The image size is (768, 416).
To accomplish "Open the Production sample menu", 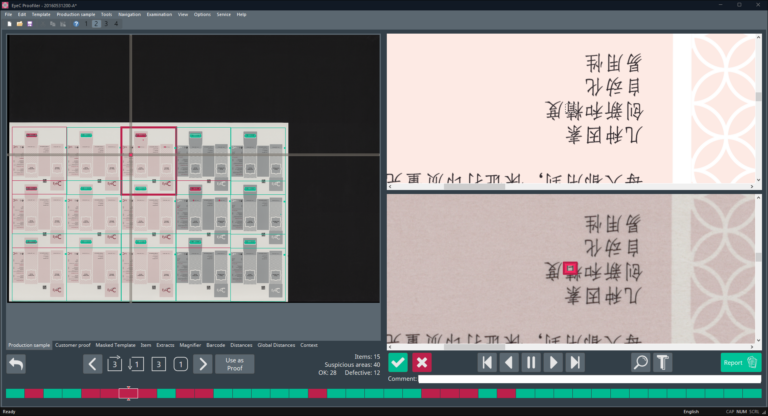I will click(75, 15).
